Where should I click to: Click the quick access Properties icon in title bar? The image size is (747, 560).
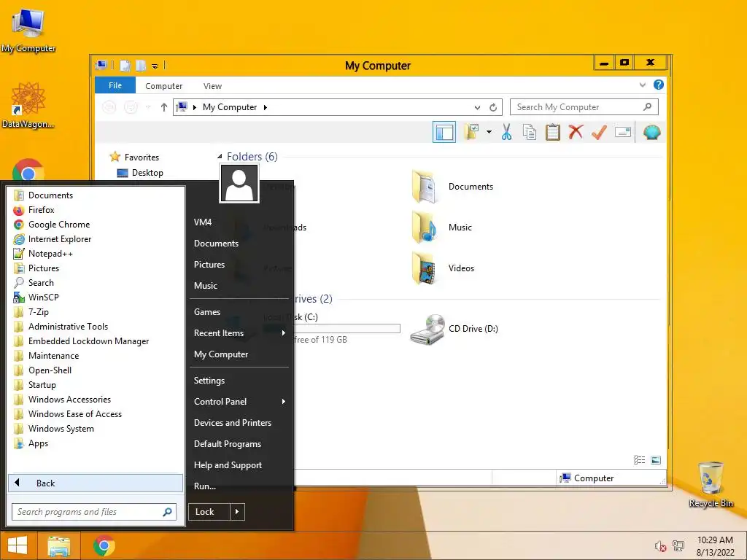click(x=125, y=65)
